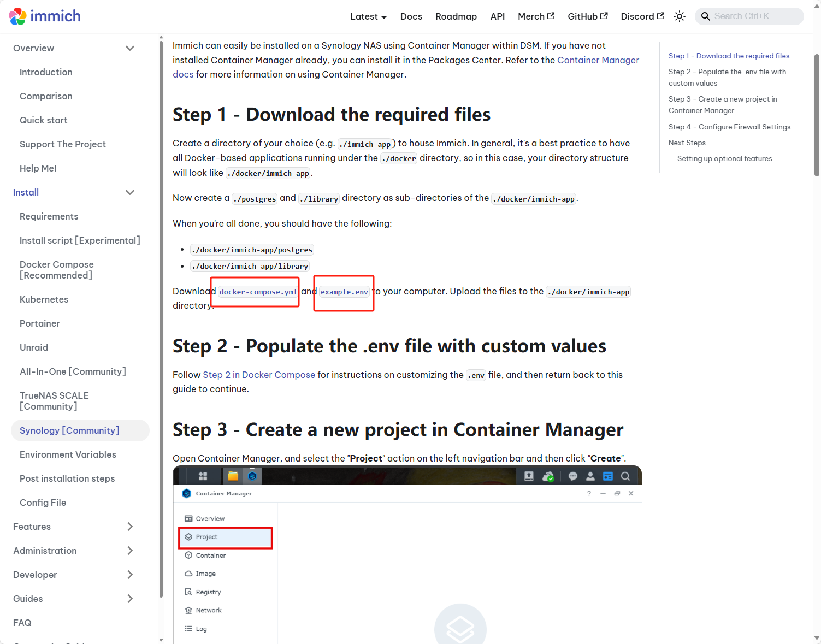
Task: Expand the Features sidebar section
Action: (x=130, y=527)
